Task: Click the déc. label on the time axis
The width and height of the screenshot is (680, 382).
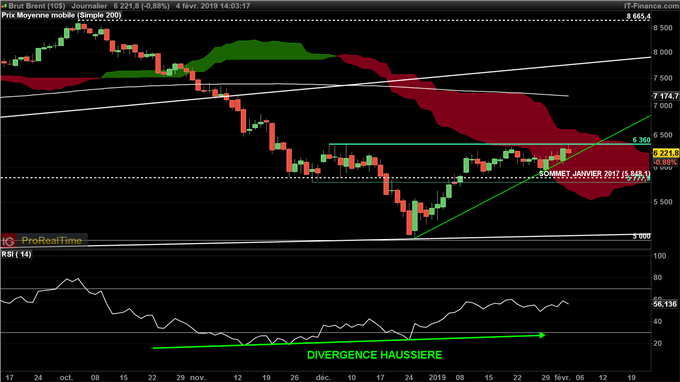Action: (323, 378)
